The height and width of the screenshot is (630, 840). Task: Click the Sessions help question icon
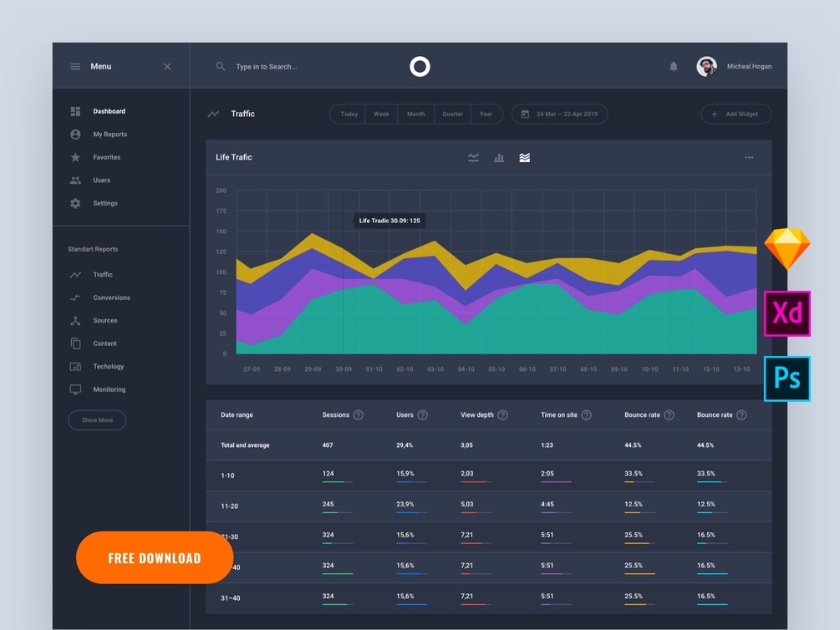[359, 415]
